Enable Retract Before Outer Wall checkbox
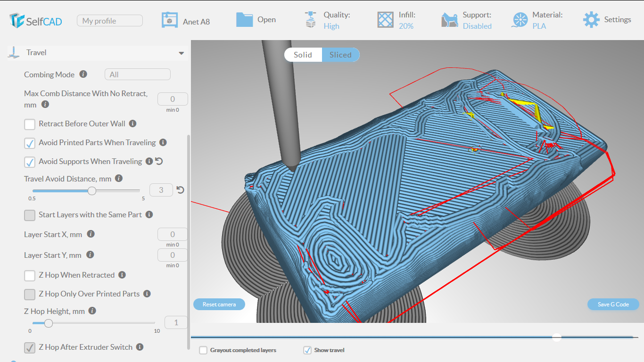 point(30,124)
